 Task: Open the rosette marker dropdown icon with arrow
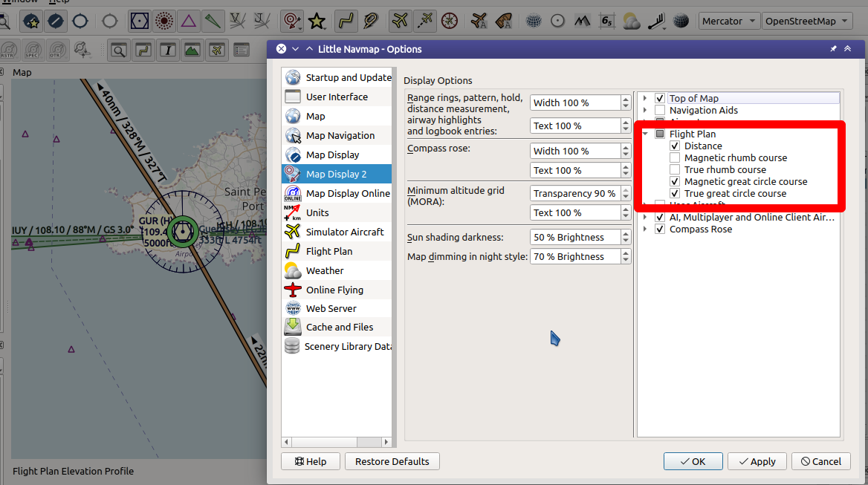pos(292,22)
